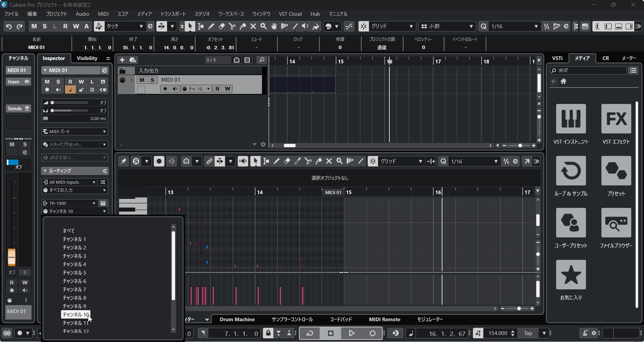Click the VST Instruments media tile
The width and height of the screenshot is (644, 342).
point(571,119)
